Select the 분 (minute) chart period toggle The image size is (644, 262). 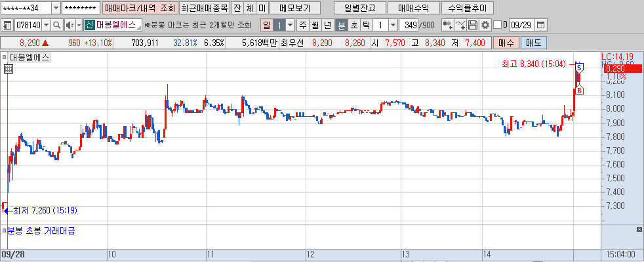(x=341, y=25)
